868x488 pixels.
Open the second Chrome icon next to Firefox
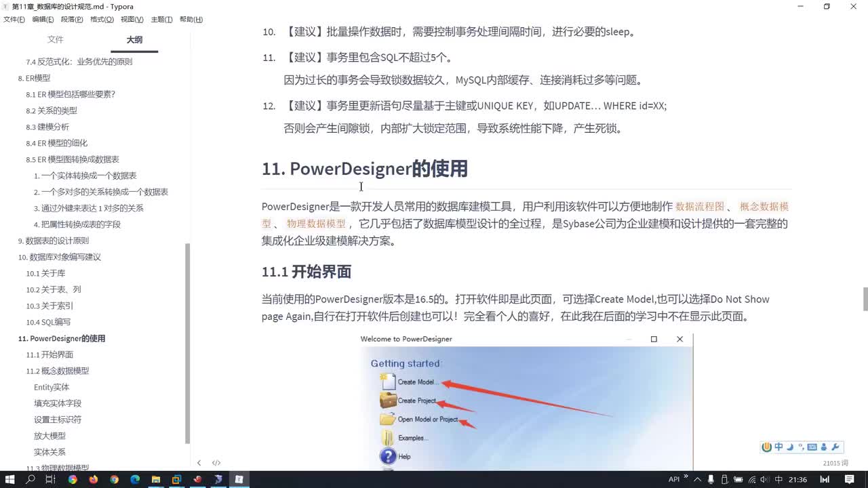[x=114, y=479]
